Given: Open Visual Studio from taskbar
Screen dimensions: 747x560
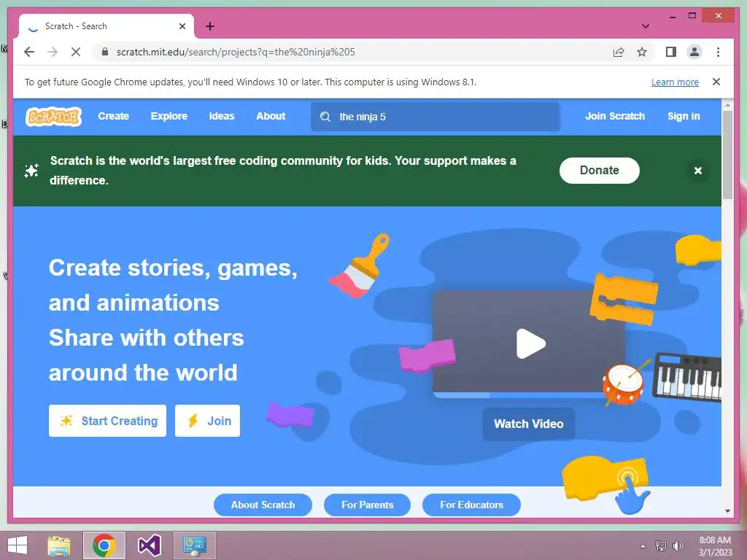Looking at the screenshot, I should pyautogui.click(x=149, y=545).
